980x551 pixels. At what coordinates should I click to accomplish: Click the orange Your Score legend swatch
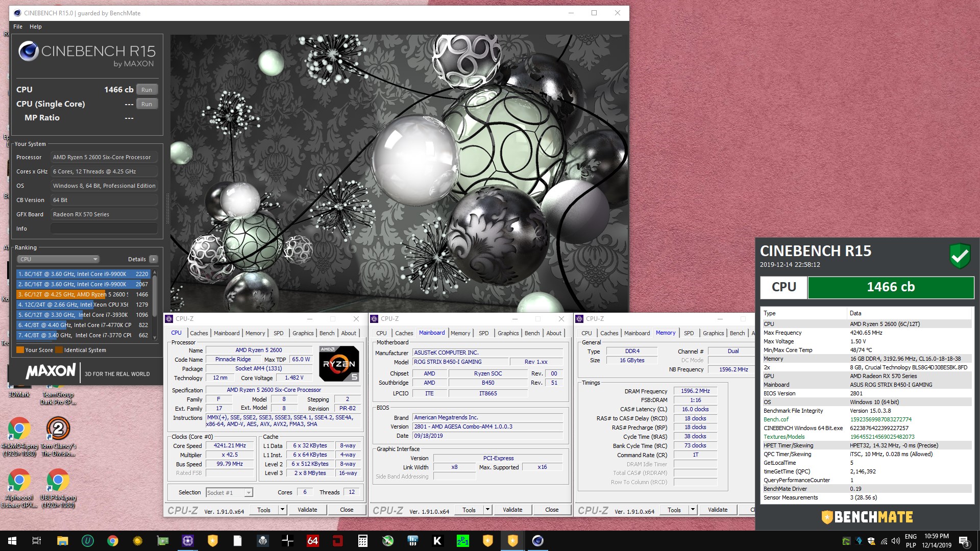click(x=20, y=350)
